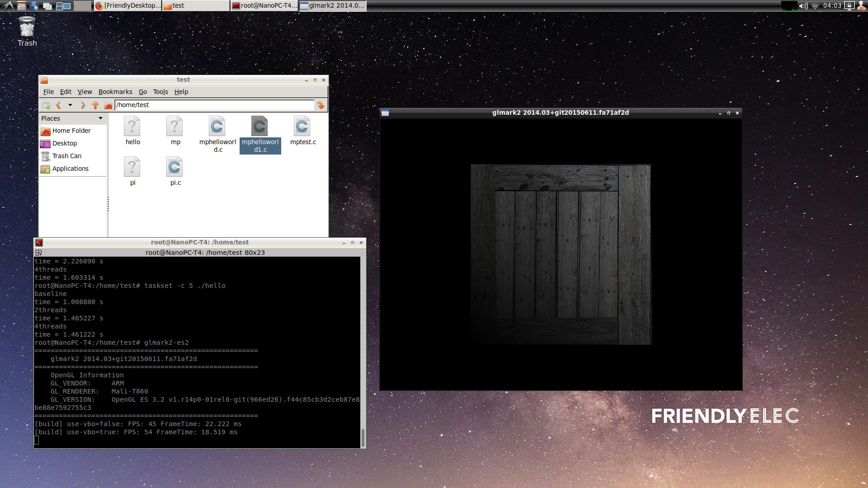The height and width of the screenshot is (488, 868).
Task: Select the up directory arrow in file manager toolbar
Action: (x=95, y=105)
